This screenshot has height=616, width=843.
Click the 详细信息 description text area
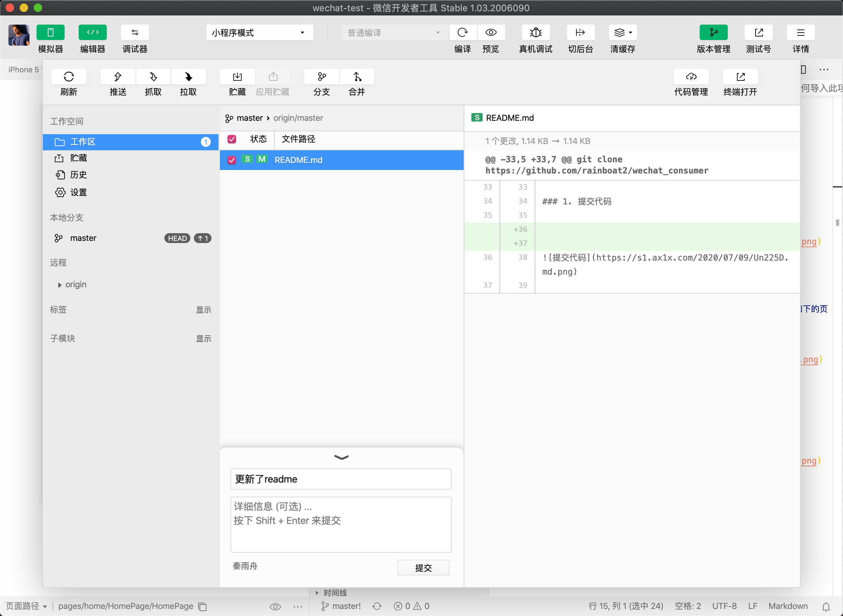341,525
